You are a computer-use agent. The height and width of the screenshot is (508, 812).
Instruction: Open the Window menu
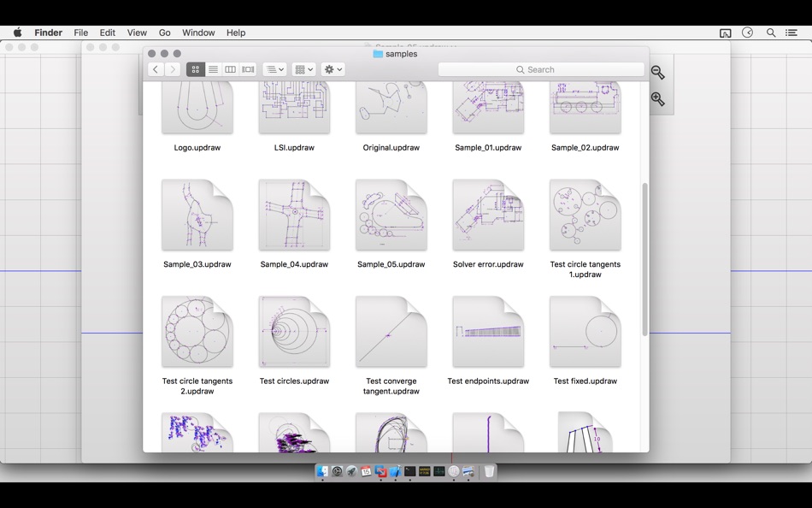pyautogui.click(x=198, y=32)
